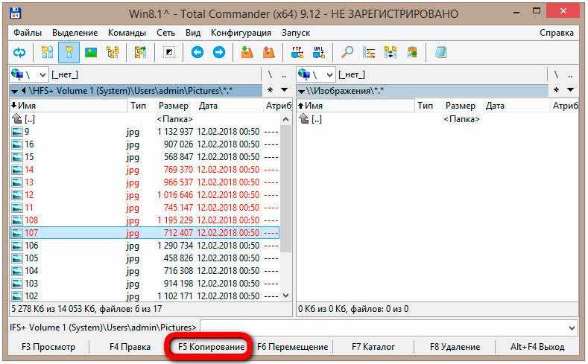The image size is (588, 364).
Task: Open the URL download icon
Action: 319,52
